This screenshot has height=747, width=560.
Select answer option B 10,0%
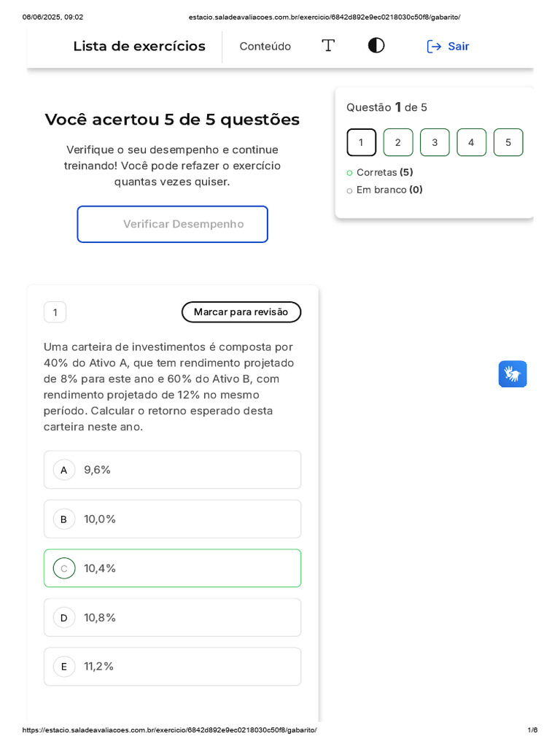pyautogui.click(x=172, y=519)
